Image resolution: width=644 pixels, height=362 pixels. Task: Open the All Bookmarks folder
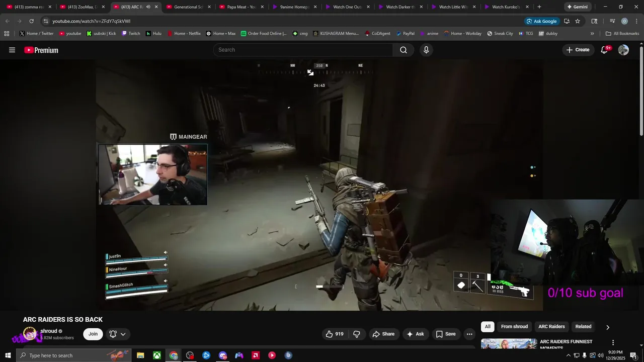coord(622,34)
